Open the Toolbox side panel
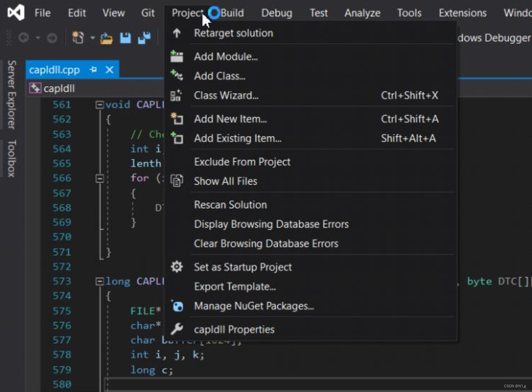 12,158
